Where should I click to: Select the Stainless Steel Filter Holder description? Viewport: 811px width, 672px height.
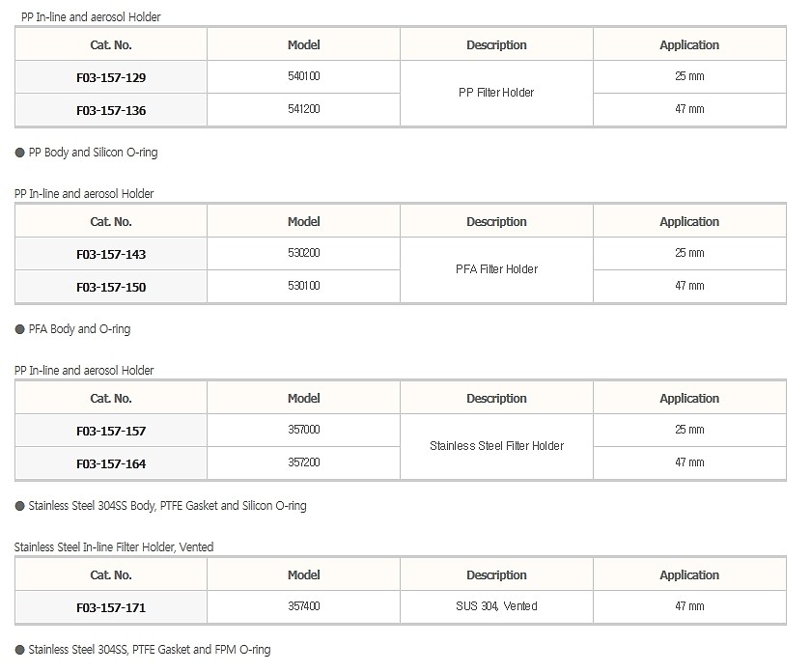point(496,446)
